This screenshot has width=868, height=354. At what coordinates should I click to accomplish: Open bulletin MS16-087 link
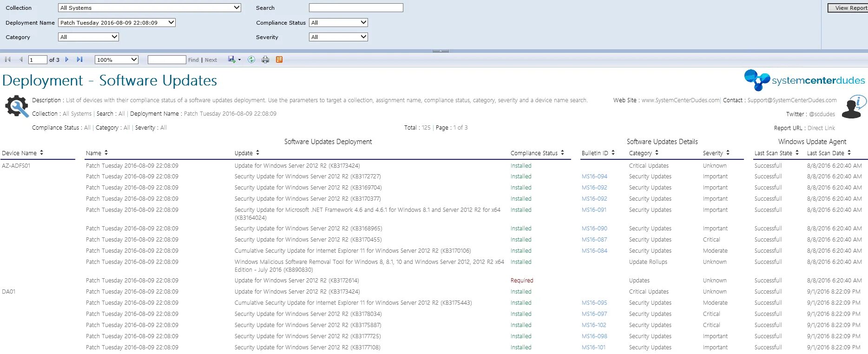[594, 240]
